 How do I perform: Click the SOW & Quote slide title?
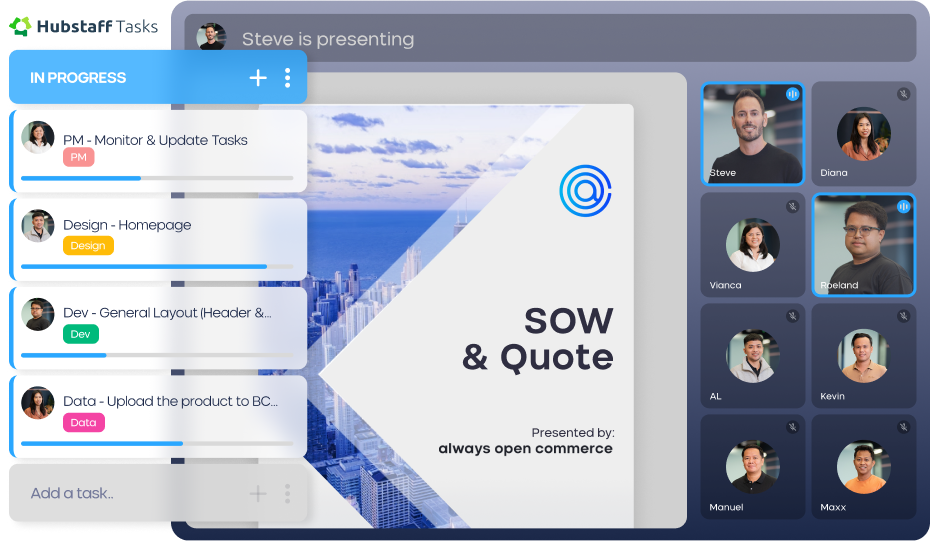coord(538,339)
